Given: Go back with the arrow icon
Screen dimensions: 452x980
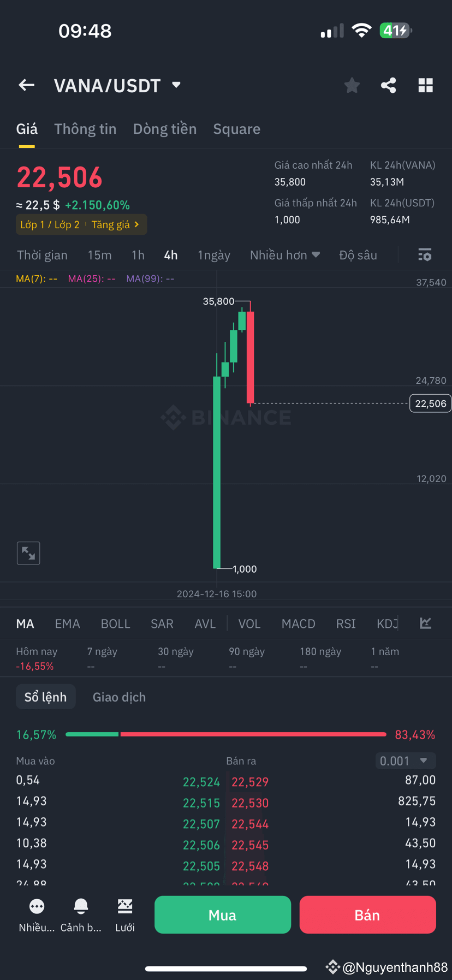Looking at the screenshot, I should coord(26,85).
